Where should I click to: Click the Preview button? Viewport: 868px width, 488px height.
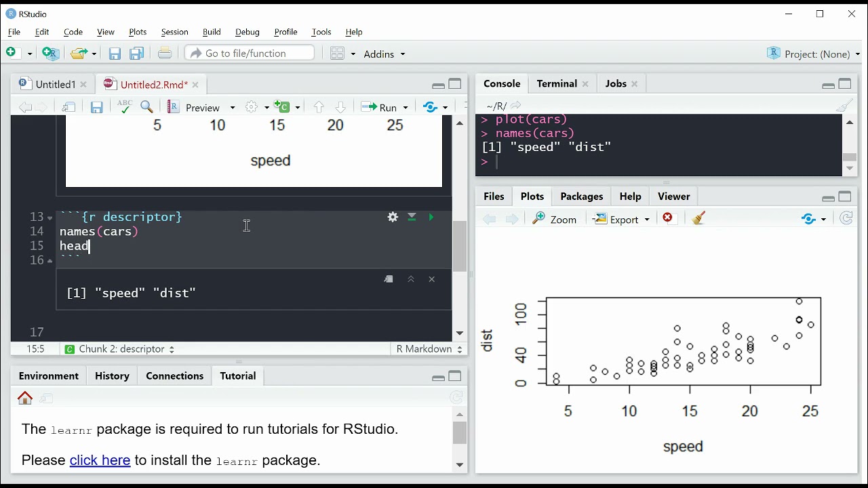[194, 107]
